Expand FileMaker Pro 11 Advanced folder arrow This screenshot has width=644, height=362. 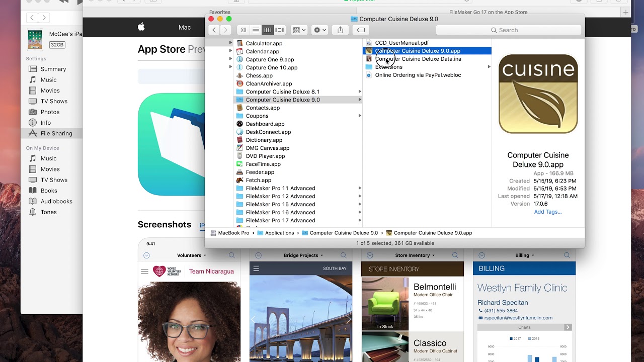360,188
